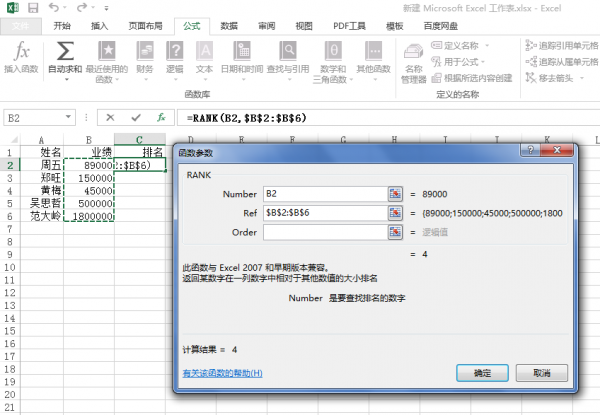
Task: Click the fx icon beside formula bar
Action: (x=161, y=117)
